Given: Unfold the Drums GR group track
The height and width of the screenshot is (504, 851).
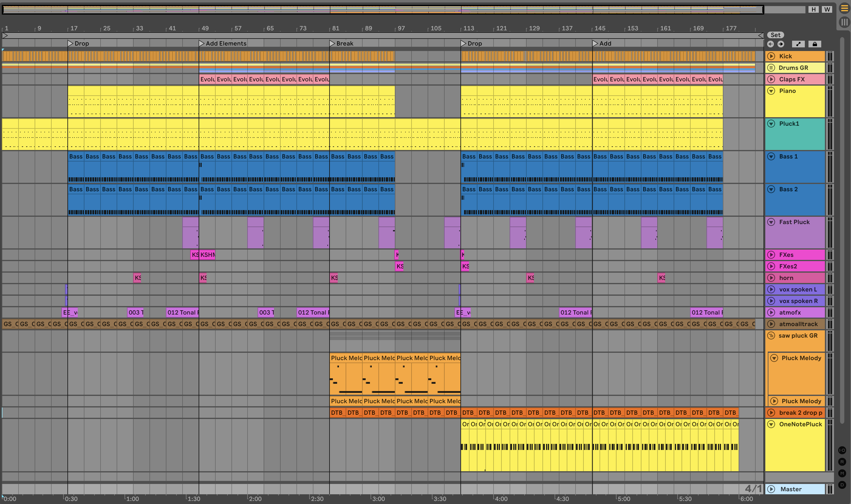Looking at the screenshot, I should [771, 68].
